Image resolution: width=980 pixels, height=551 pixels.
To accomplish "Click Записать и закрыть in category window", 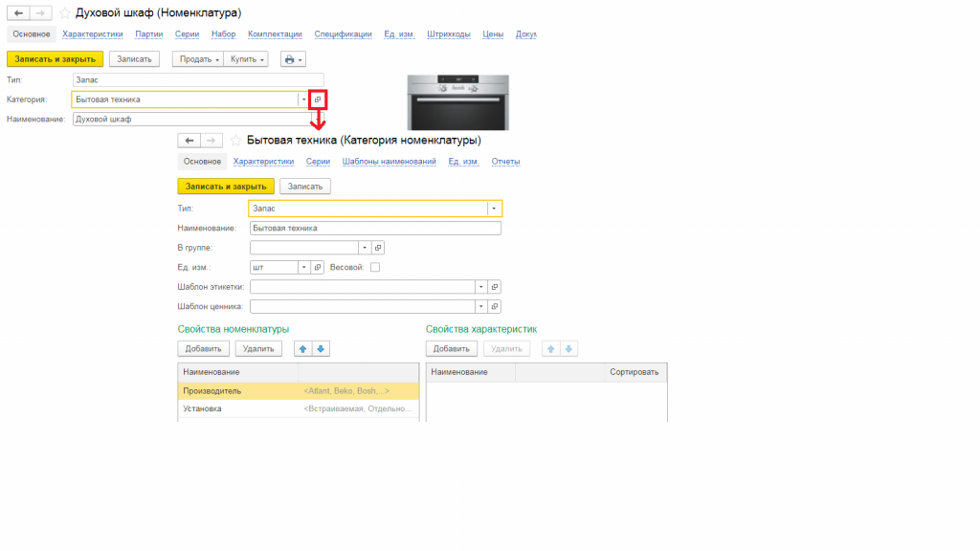I will pyautogui.click(x=226, y=187).
